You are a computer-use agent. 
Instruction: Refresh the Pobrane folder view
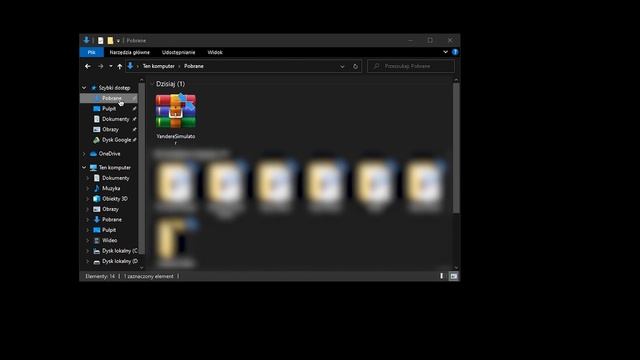(x=355, y=67)
